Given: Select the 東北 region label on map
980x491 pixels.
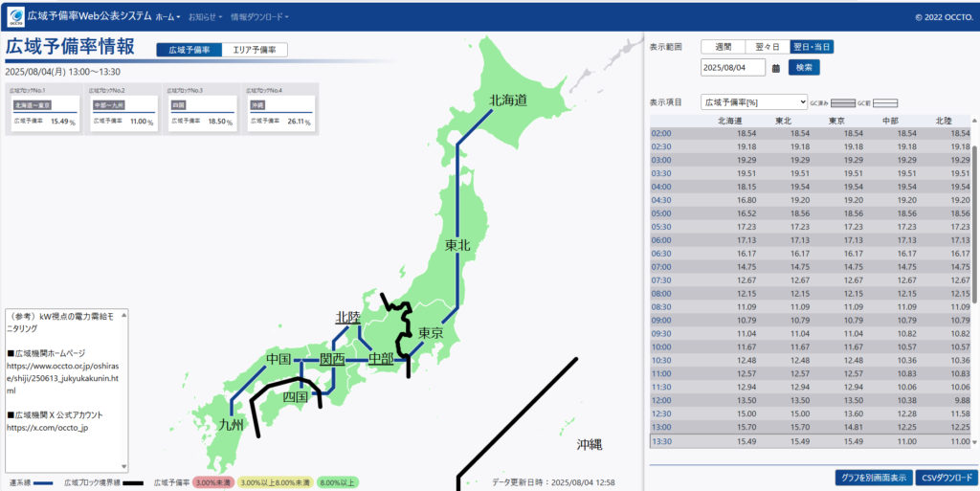Looking at the screenshot, I should [x=457, y=245].
